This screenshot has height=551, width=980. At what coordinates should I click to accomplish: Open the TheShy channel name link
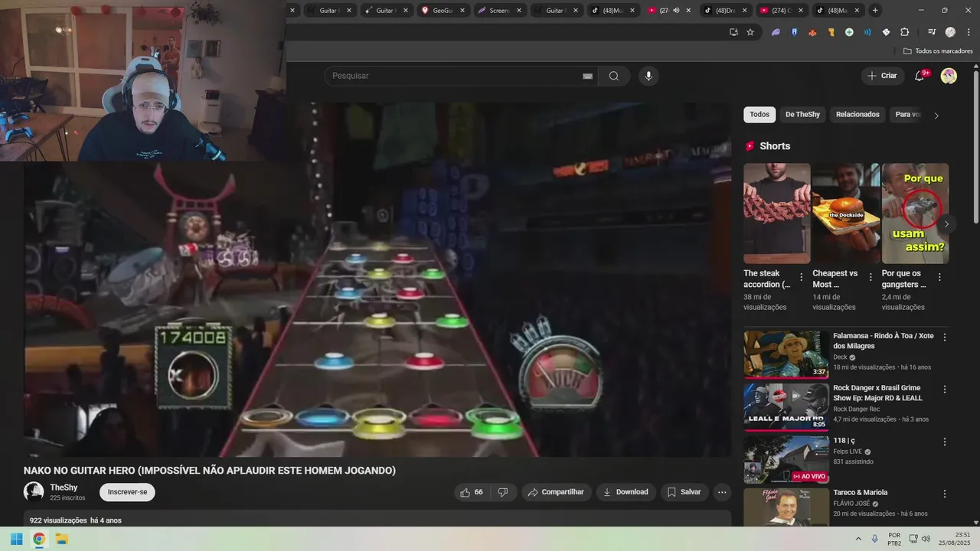[64, 487]
